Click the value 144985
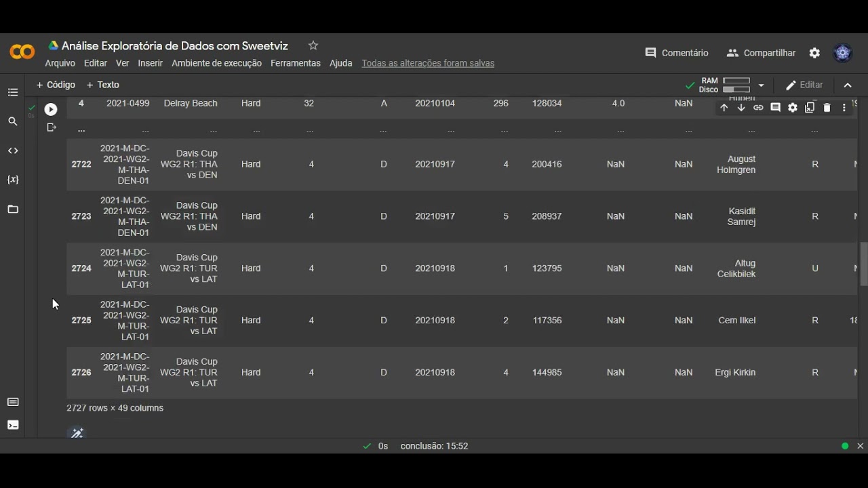Viewport: 868px width, 488px height. coord(547,372)
